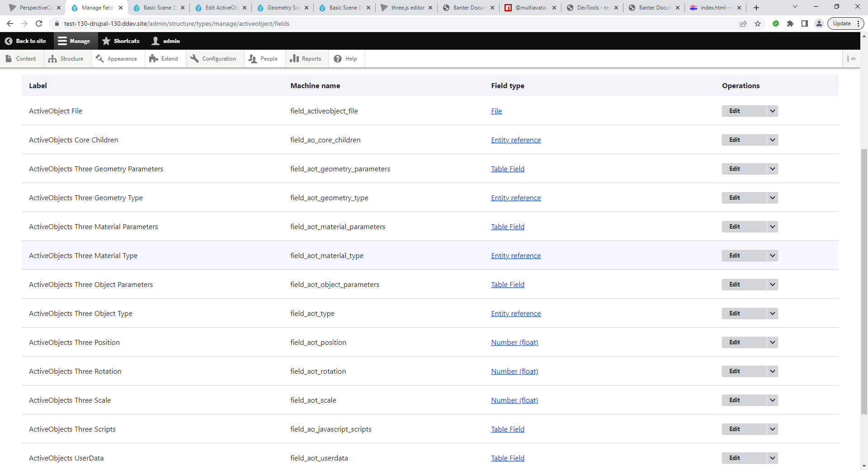Open the Extend modules page
The height and width of the screenshot is (470, 868).
coord(164,59)
